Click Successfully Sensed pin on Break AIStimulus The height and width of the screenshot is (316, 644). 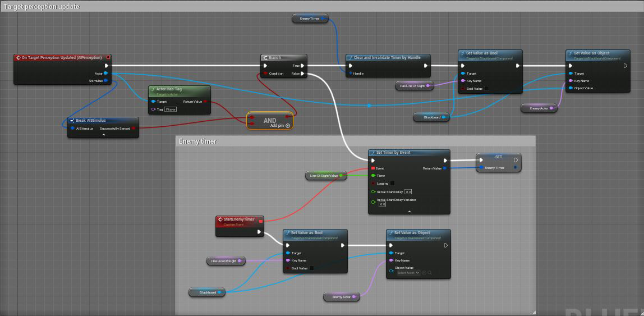pos(134,128)
